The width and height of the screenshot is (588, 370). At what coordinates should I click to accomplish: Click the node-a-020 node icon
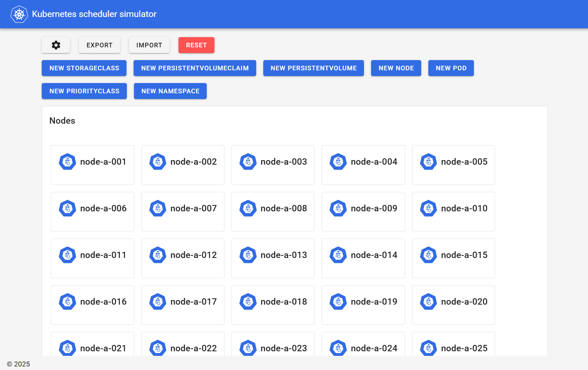(429, 302)
